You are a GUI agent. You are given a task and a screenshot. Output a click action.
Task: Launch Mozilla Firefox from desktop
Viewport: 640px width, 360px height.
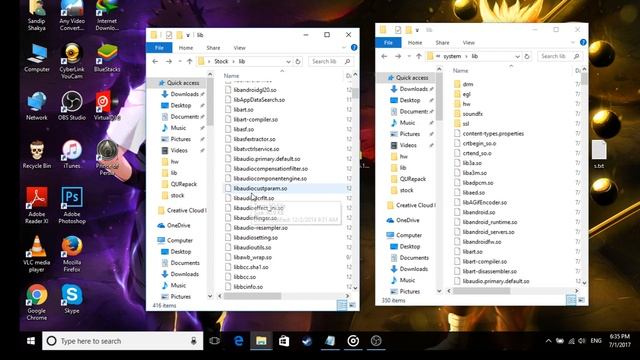click(72, 254)
